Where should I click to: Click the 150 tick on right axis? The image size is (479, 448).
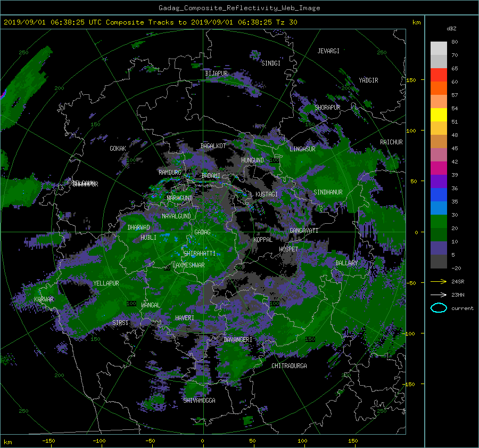[x=411, y=80]
